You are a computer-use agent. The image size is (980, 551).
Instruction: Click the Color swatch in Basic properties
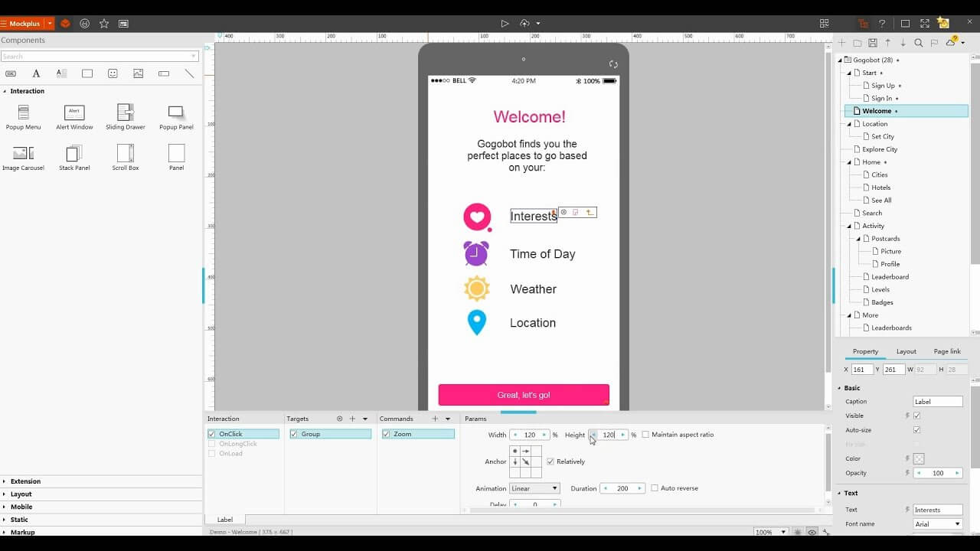[919, 459]
